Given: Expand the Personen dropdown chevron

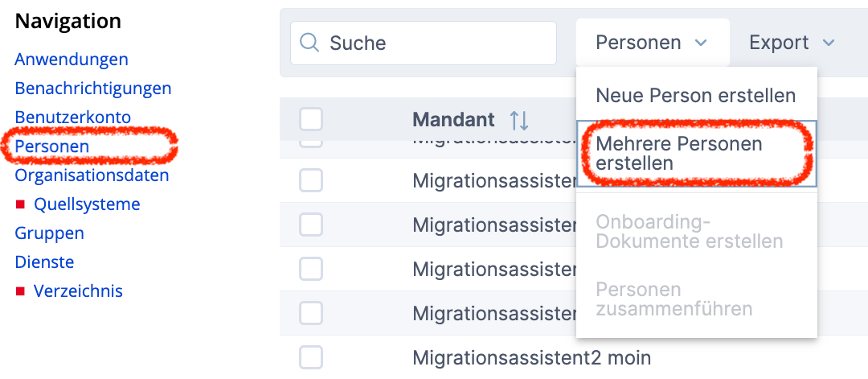Looking at the screenshot, I should pos(701,43).
